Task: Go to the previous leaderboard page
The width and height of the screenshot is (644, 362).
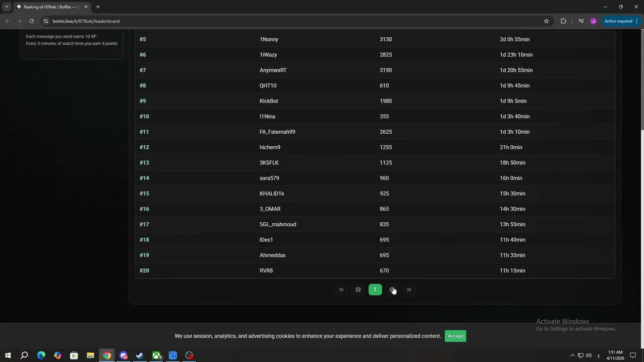Action: [x=358, y=290]
